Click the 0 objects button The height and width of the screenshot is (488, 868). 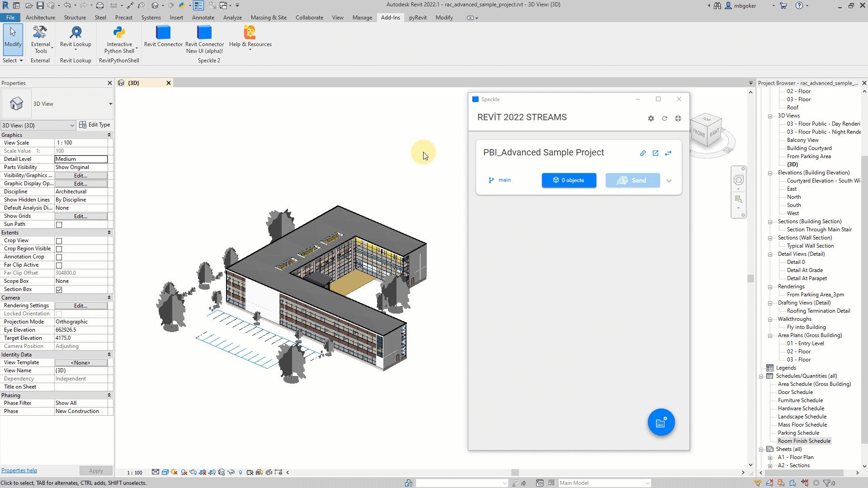[x=569, y=180]
